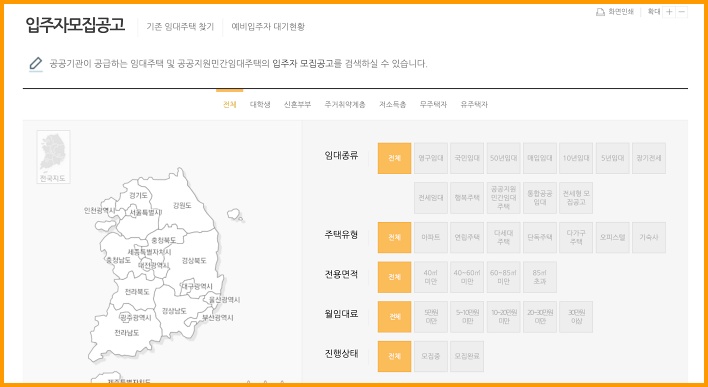Open 예비입주자 대기현황 link
The image size is (708, 387).
click(x=268, y=27)
